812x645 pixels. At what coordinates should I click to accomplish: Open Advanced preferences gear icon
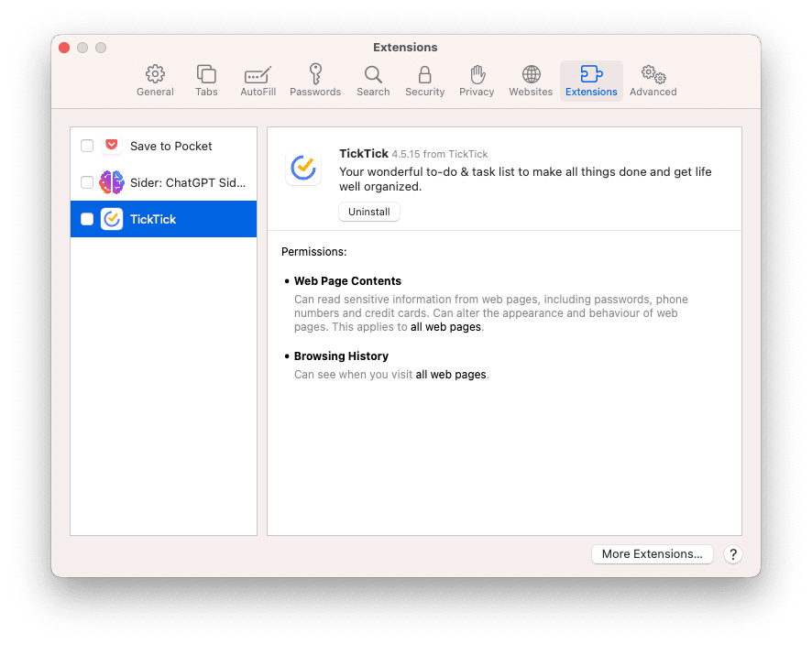652,75
